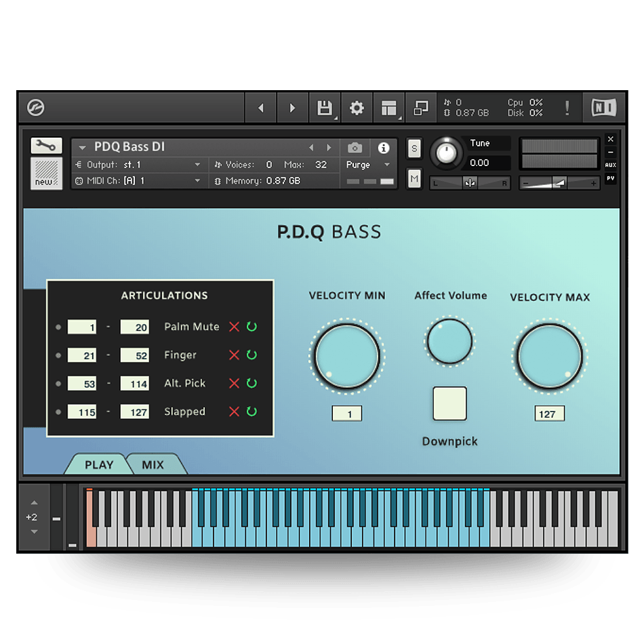Shift keyboard octave up arrow

(35, 503)
